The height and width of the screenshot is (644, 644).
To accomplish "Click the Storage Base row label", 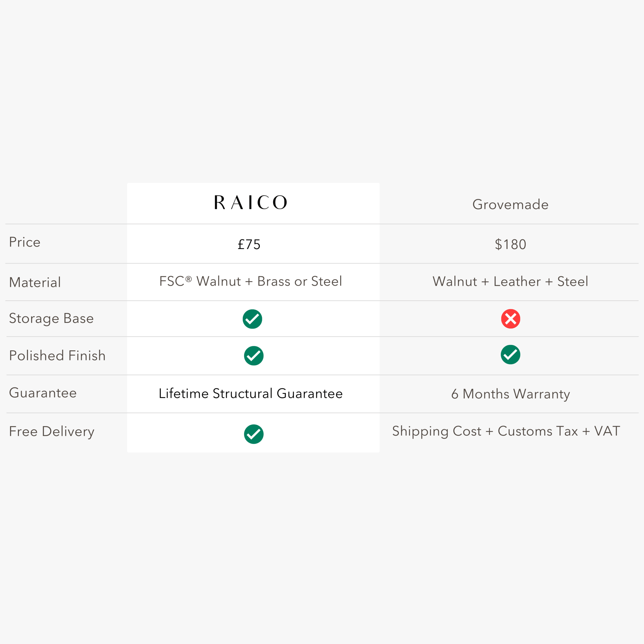I will point(51,318).
